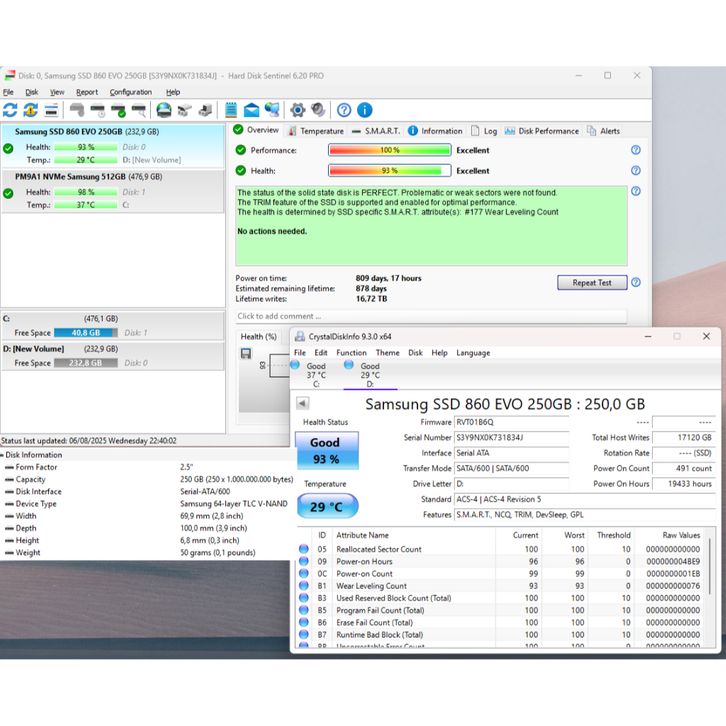Viewport: 726px width, 726px height.
Task: Click the Repeat Test button
Action: point(591,283)
